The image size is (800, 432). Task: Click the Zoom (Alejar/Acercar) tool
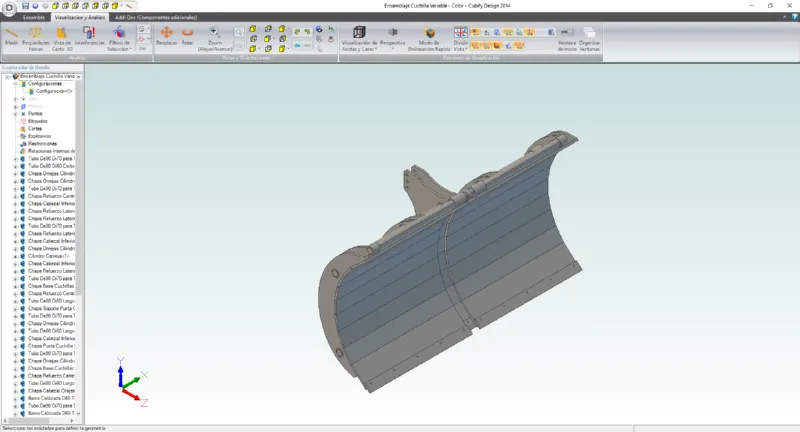pos(214,36)
